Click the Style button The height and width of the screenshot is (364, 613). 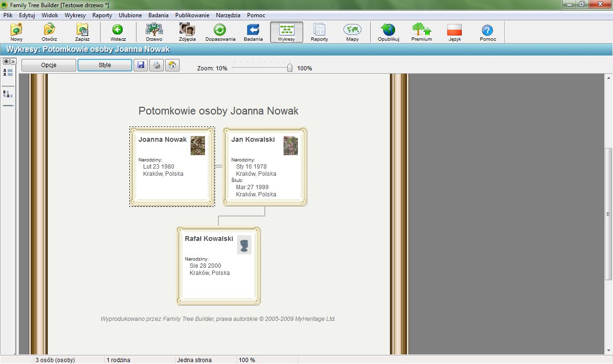105,65
